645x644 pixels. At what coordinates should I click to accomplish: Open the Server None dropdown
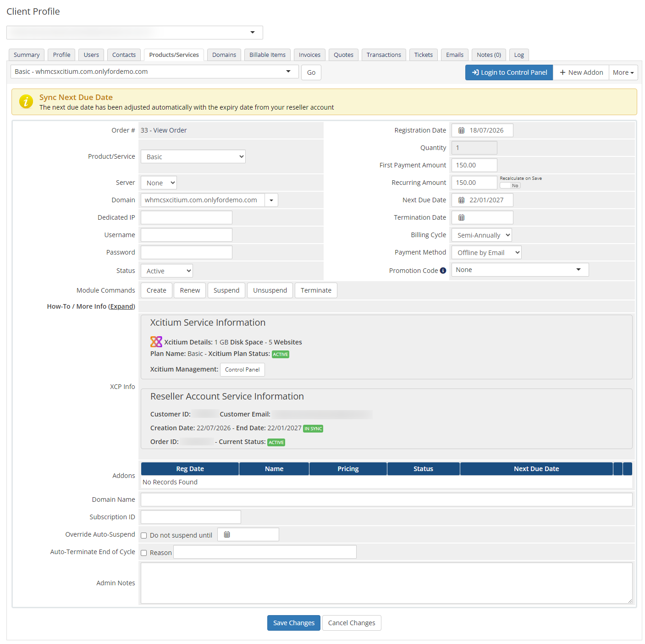[x=159, y=183]
